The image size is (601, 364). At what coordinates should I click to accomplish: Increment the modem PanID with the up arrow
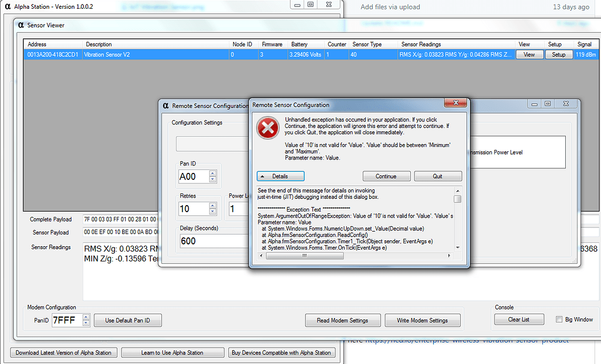click(86, 317)
